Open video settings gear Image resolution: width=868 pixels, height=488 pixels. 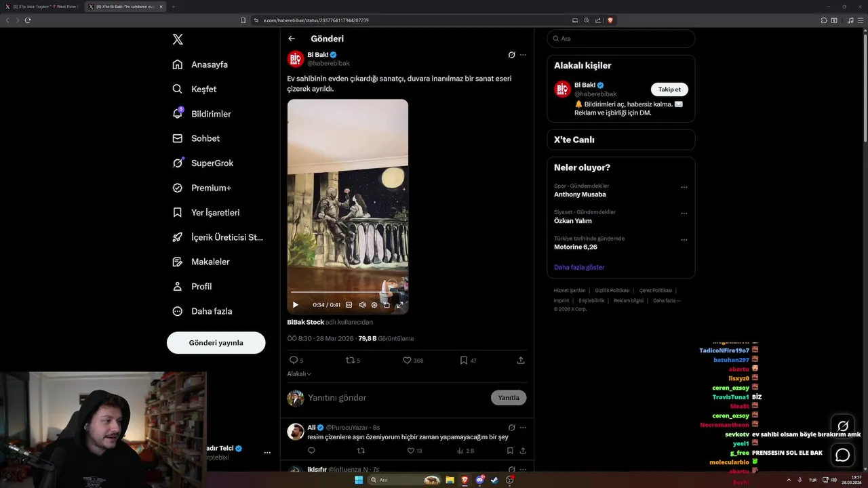pos(374,305)
